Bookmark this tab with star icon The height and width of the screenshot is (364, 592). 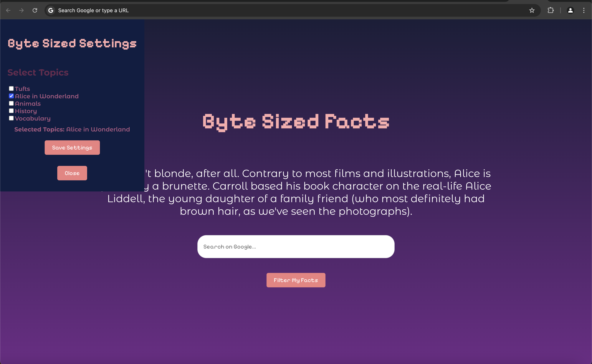pos(532,10)
